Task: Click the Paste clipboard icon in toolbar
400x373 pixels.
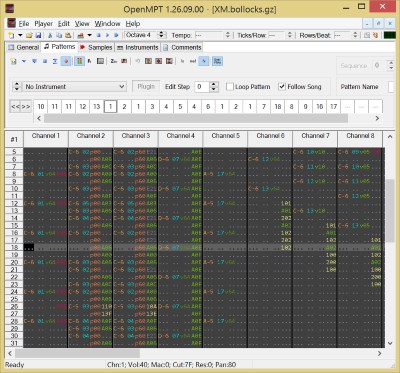Action: (68, 35)
